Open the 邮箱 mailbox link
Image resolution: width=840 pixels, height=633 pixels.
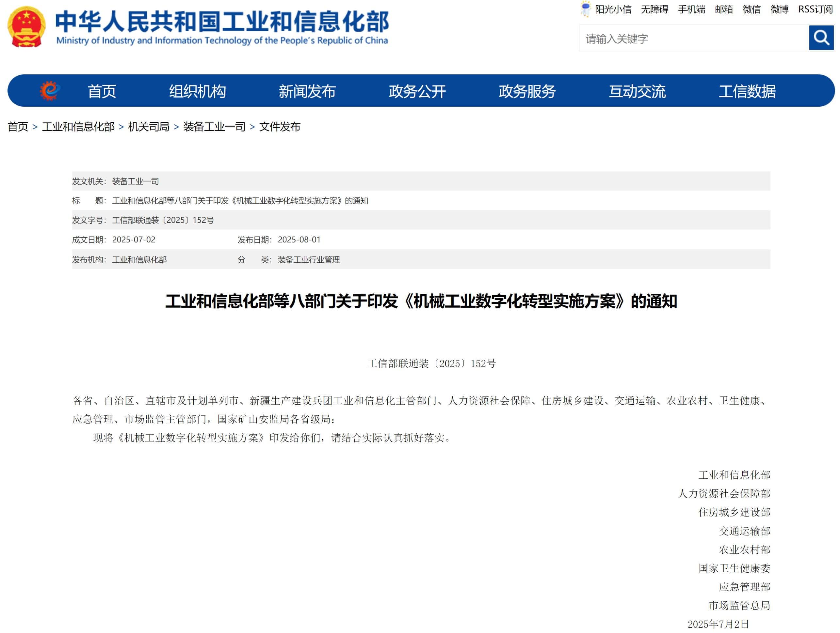tap(723, 9)
